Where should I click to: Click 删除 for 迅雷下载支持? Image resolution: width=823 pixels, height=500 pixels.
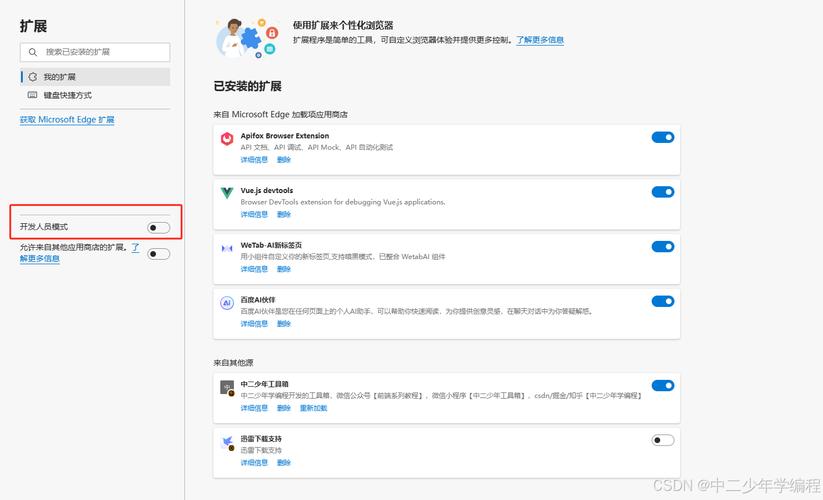(283, 462)
